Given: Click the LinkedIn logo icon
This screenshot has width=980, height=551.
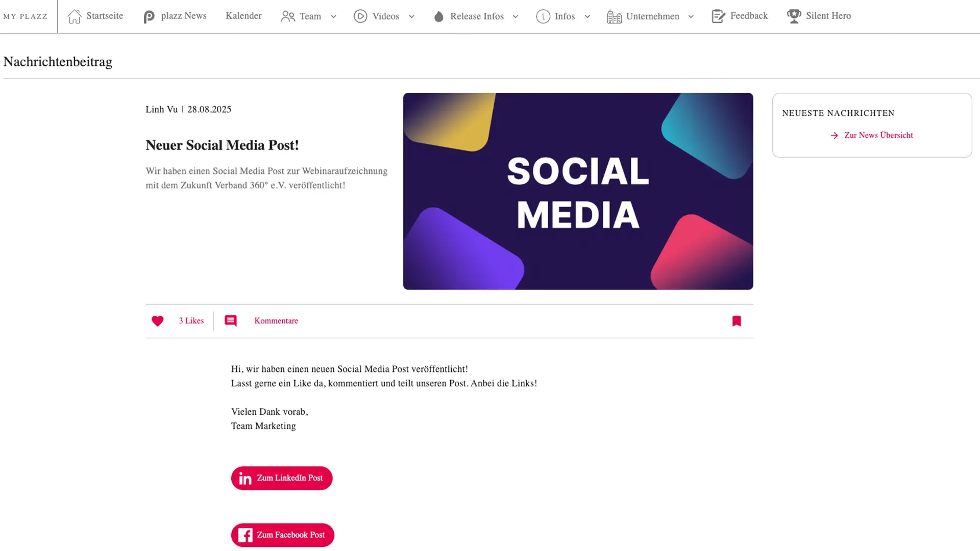Looking at the screenshot, I should (x=246, y=479).
